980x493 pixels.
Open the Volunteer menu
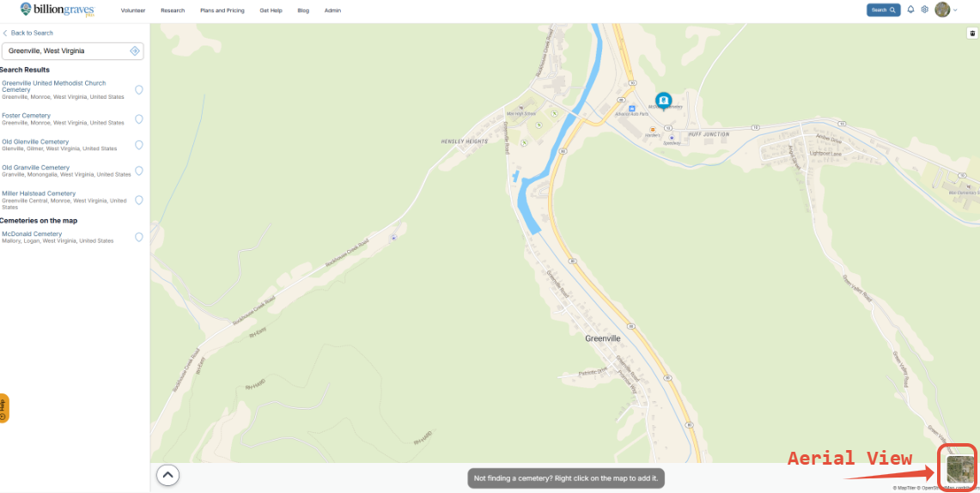coord(133,10)
